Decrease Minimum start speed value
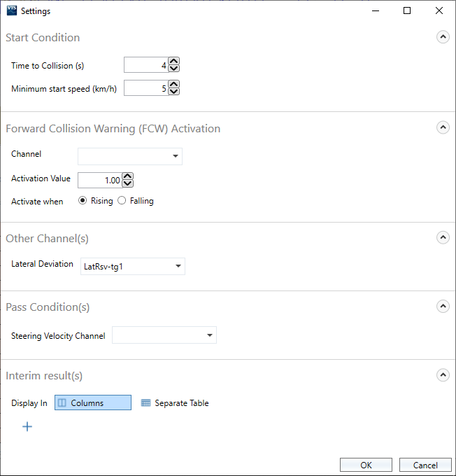Screen dimensions: 456x476 [174, 92]
